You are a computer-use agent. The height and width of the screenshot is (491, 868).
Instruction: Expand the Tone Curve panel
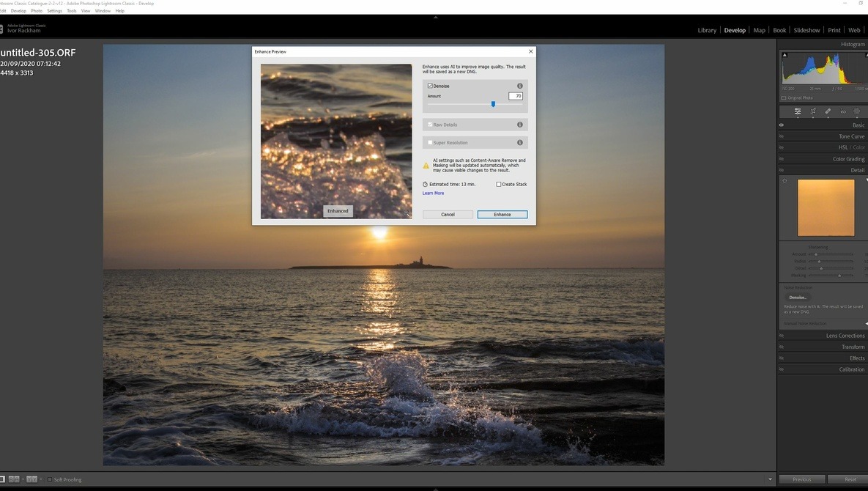851,136
